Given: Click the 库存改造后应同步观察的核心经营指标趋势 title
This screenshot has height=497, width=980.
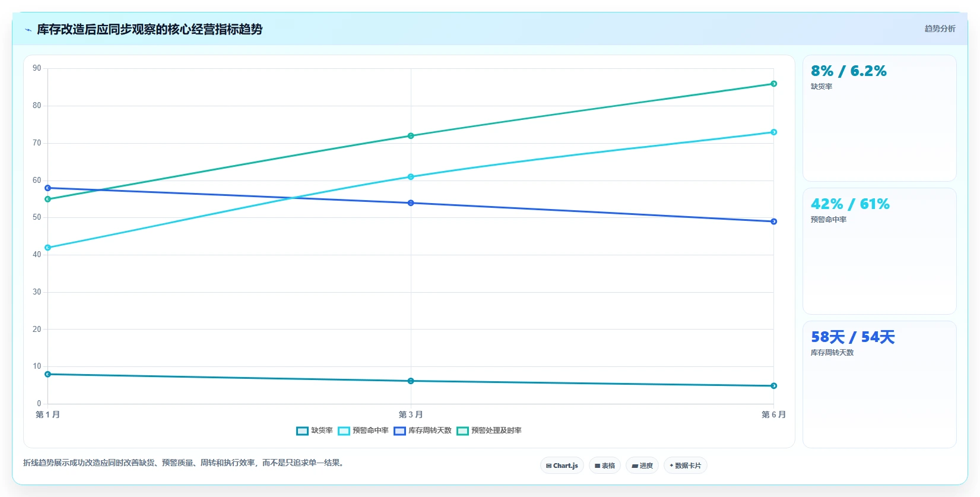Looking at the screenshot, I should pyautogui.click(x=150, y=29).
